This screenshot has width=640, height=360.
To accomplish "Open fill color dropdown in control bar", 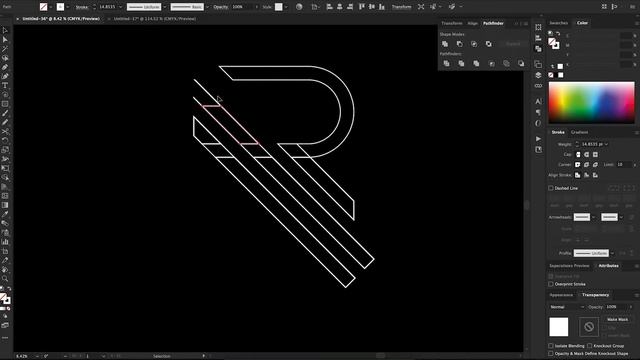I will [x=51, y=7].
